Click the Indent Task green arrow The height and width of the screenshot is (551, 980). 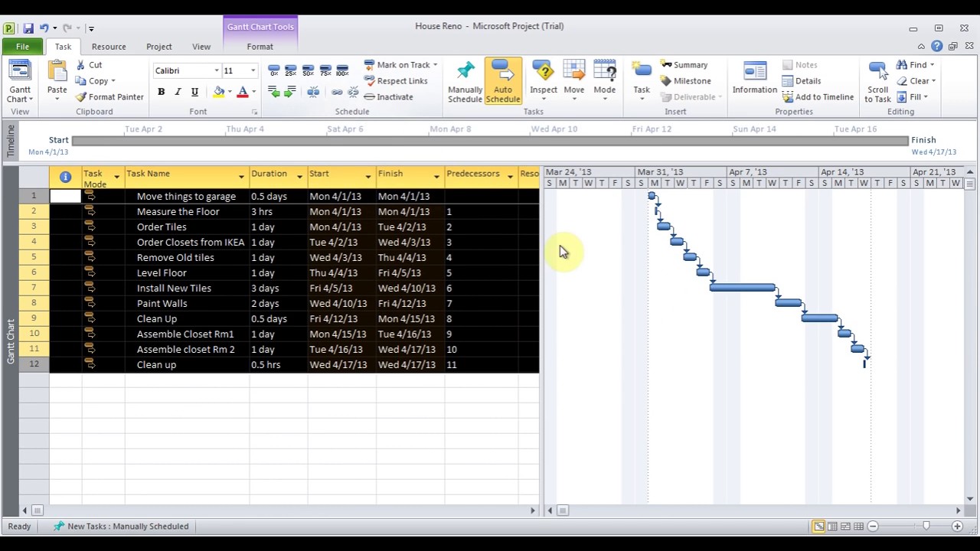click(x=290, y=92)
